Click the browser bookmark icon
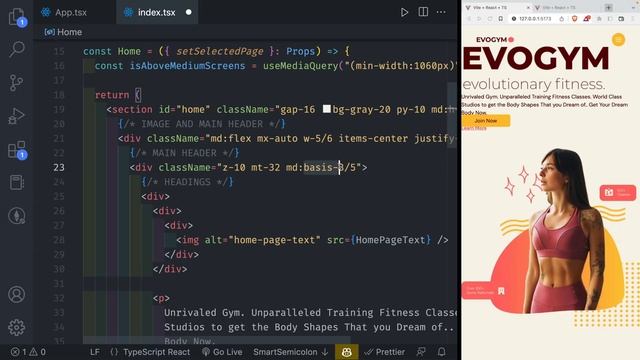 (500, 19)
